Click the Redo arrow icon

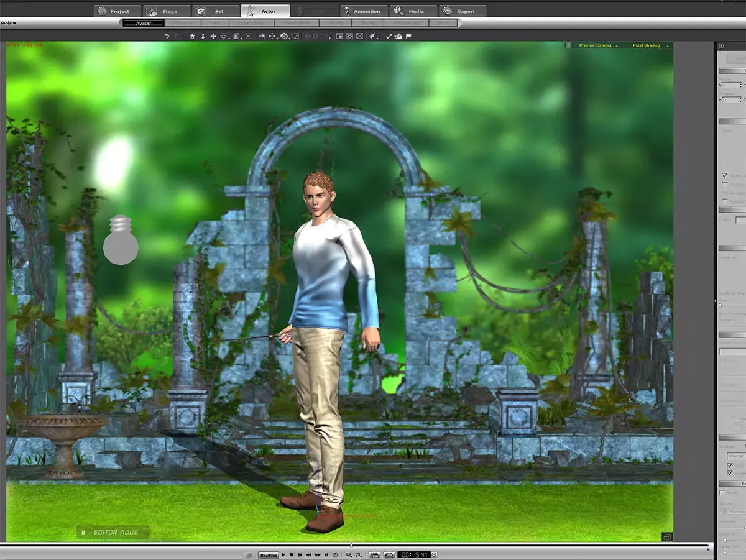[x=177, y=36]
